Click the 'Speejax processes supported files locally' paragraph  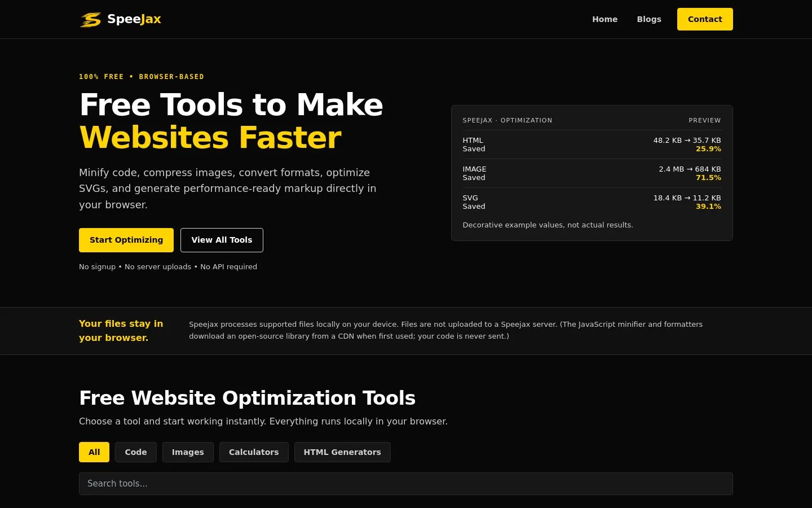(x=445, y=330)
